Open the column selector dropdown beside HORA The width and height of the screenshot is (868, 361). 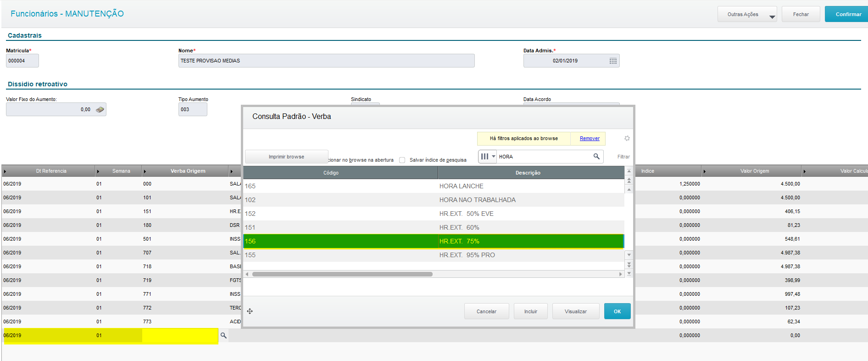(488, 157)
